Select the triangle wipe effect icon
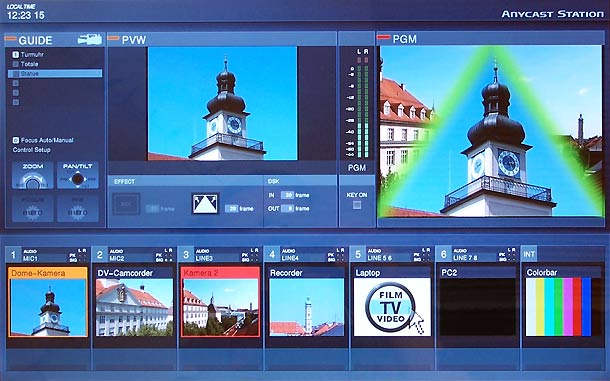Image resolution: width=610 pixels, height=381 pixels. point(205,204)
